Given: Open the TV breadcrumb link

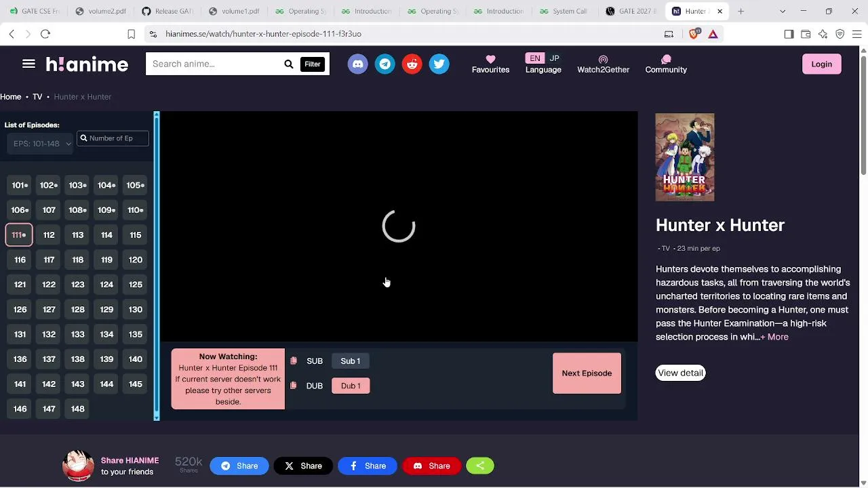Looking at the screenshot, I should 37,97.
